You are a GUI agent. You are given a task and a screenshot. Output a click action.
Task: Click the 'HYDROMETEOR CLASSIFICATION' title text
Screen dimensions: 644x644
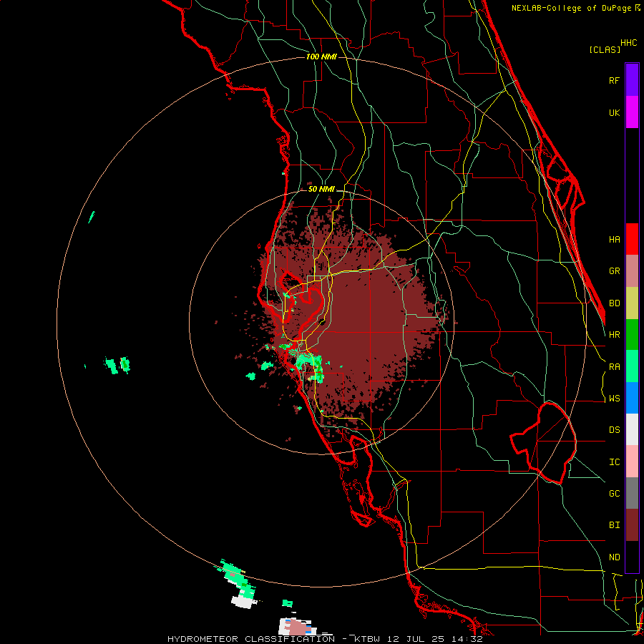[251, 639]
